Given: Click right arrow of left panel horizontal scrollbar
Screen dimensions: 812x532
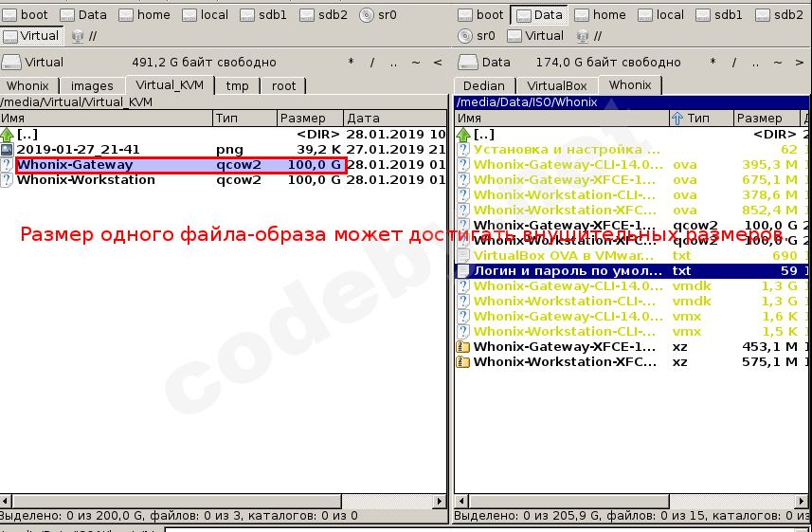Looking at the screenshot, I should [439, 501].
